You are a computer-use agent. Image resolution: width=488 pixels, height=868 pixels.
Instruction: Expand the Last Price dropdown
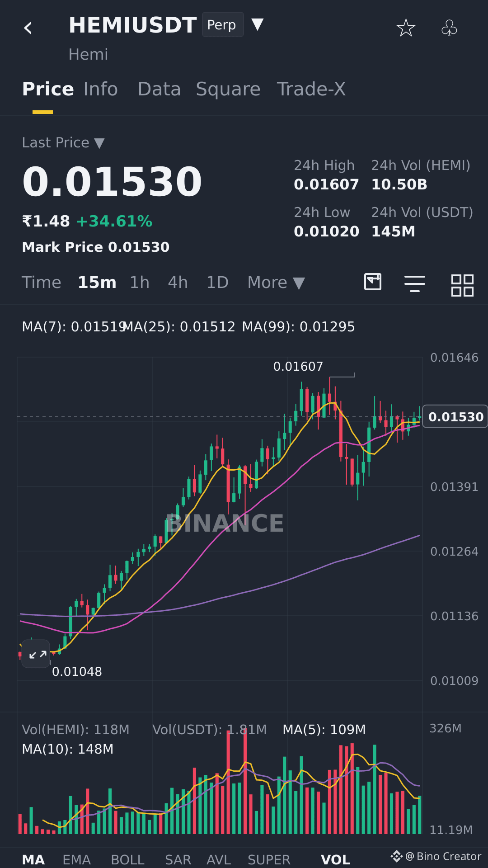point(63,143)
